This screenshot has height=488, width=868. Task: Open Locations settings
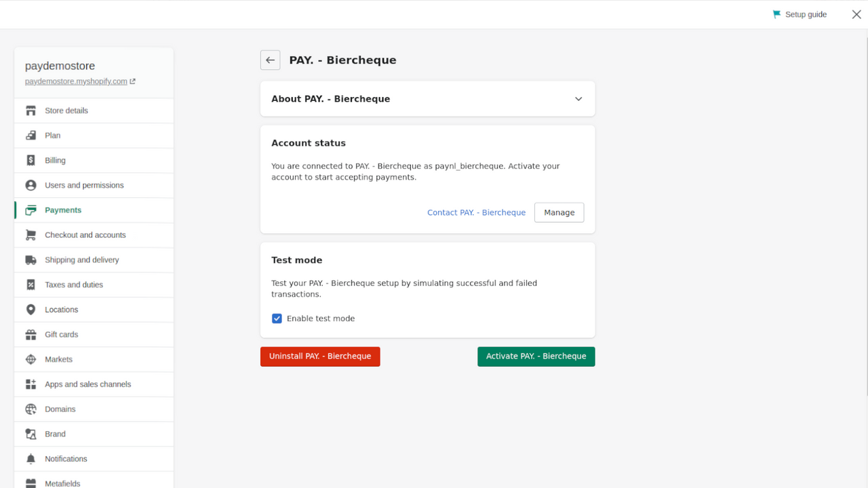pyautogui.click(x=94, y=310)
